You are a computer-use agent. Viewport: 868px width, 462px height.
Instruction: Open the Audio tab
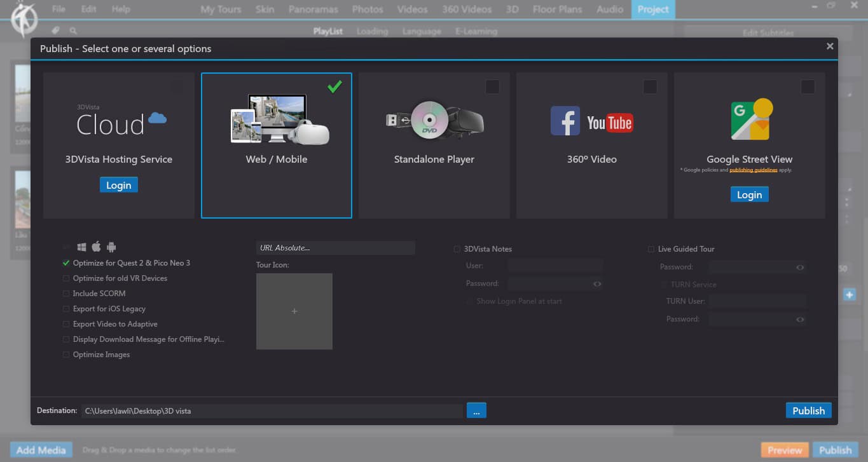(x=609, y=10)
